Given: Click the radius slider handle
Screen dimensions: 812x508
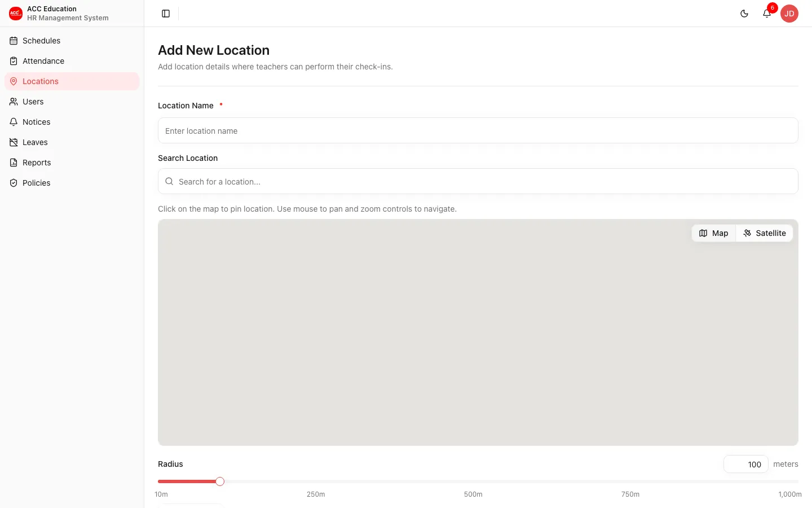Looking at the screenshot, I should [x=220, y=481].
